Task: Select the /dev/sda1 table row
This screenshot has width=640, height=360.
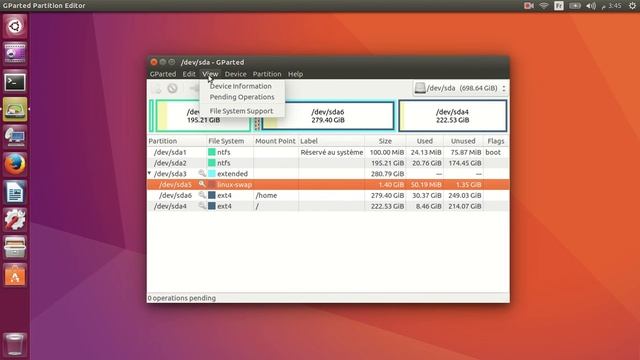Action: pos(328,152)
